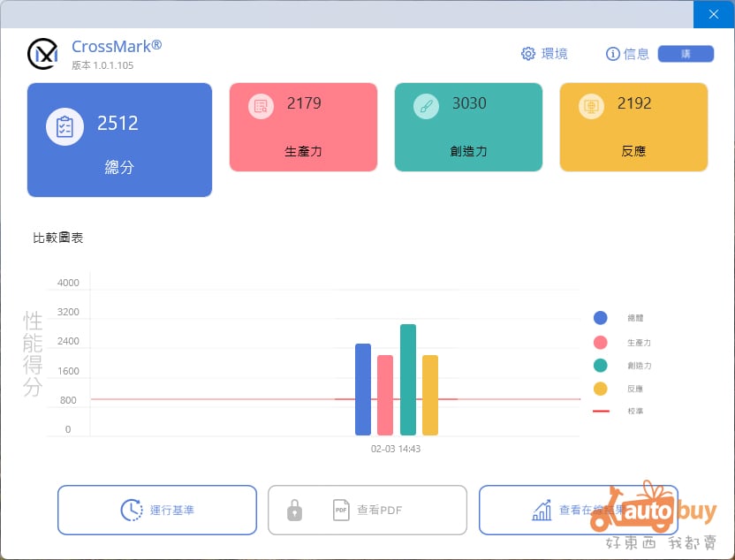The width and height of the screenshot is (735, 560).
Task: Click the 反應 card monitor icon
Action: pyautogui.click(x=591, y=106)
